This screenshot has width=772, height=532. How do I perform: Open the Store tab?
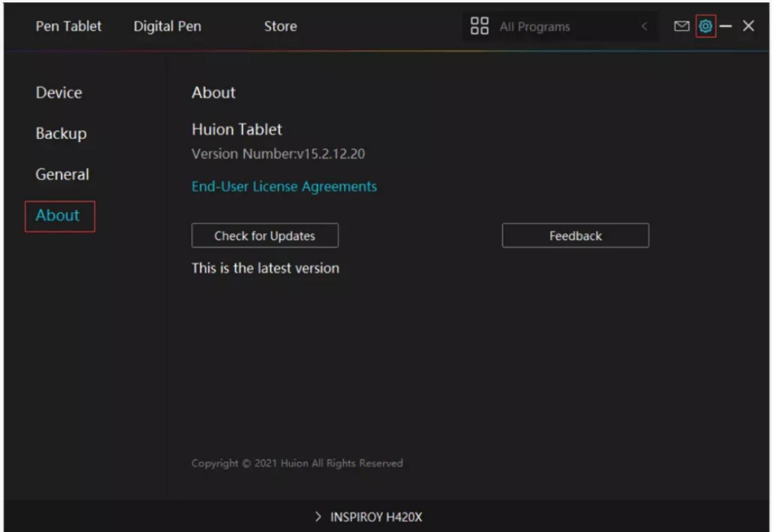tap(281, 26)
